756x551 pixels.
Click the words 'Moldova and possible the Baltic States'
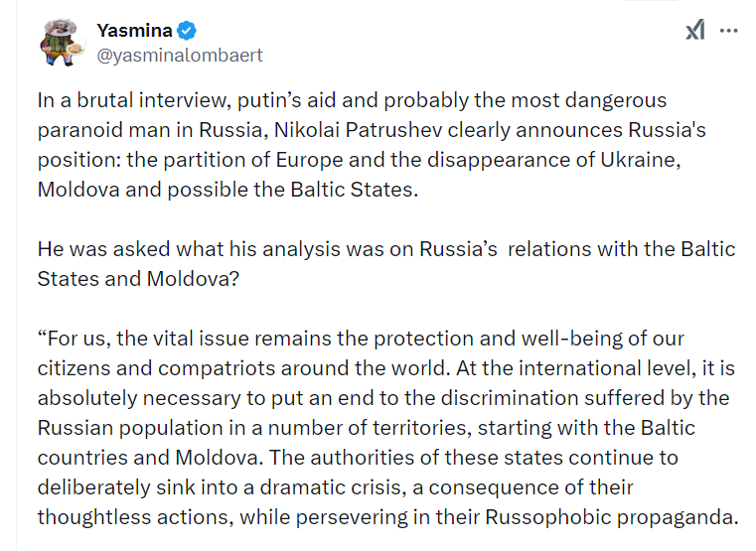point(227,190)
